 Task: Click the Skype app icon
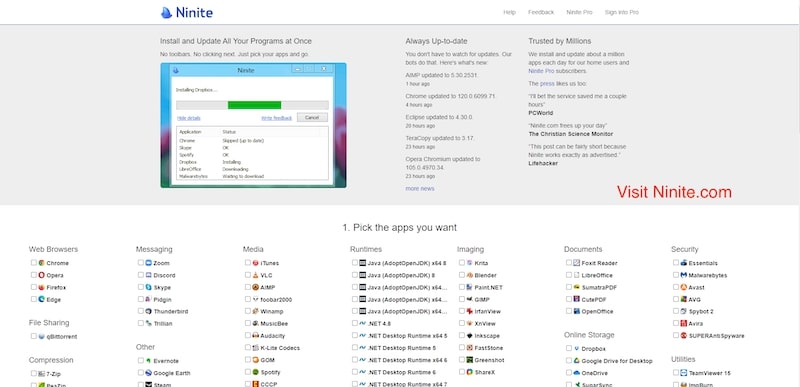[148, 288]
